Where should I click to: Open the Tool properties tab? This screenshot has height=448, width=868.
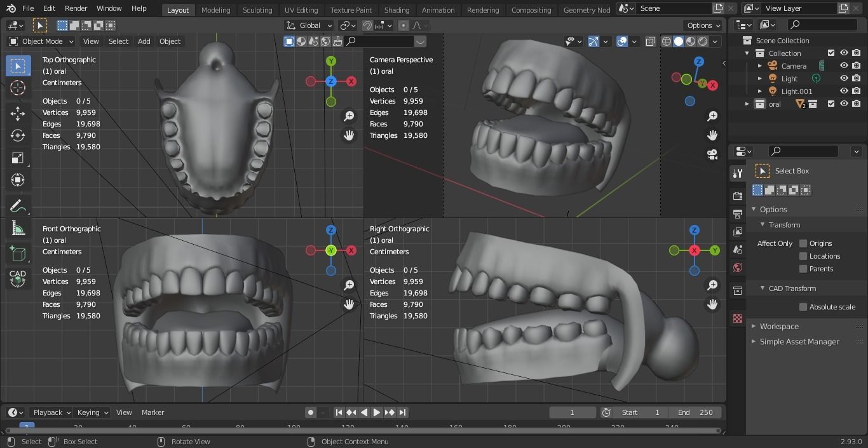737,173
